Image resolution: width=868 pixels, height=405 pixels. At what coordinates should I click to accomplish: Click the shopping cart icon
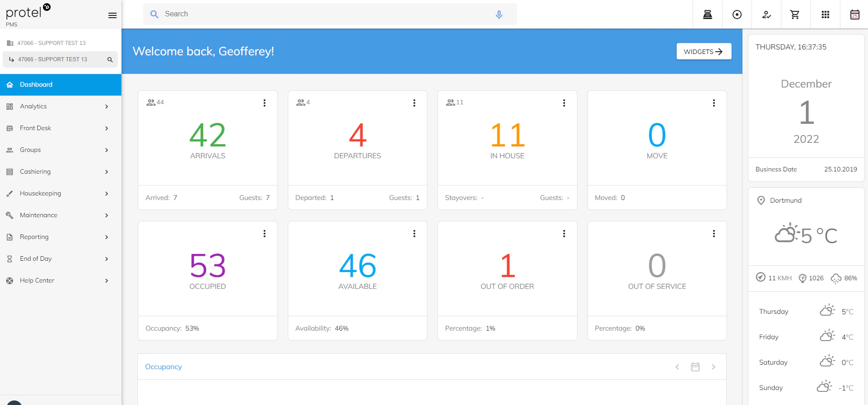(795, 15)
